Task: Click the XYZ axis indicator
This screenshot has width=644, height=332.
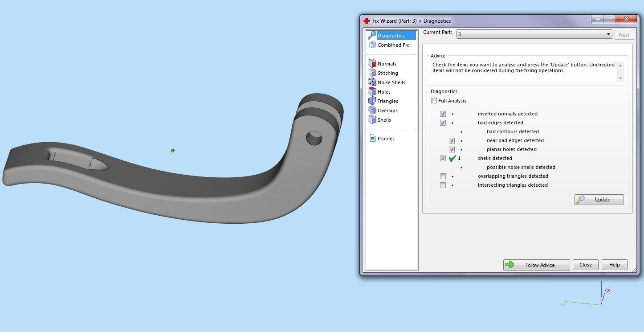Action: [x=586, y=292]
